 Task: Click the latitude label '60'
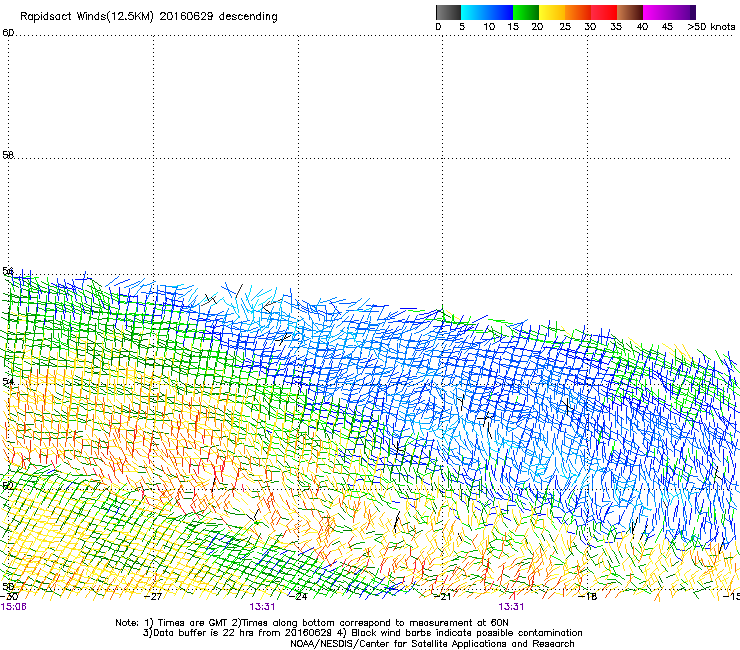pos(8,33)
